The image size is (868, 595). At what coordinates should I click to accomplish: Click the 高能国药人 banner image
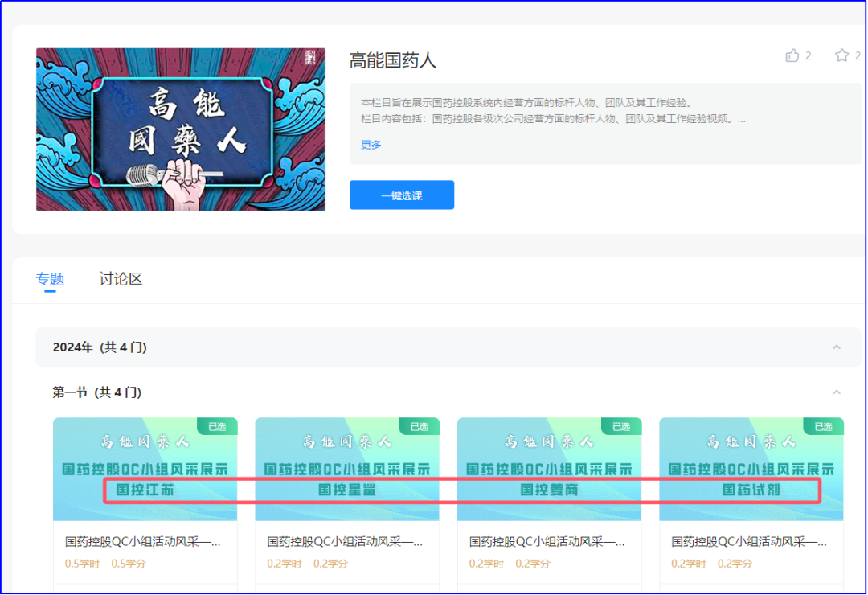click(x=181, y=129)
